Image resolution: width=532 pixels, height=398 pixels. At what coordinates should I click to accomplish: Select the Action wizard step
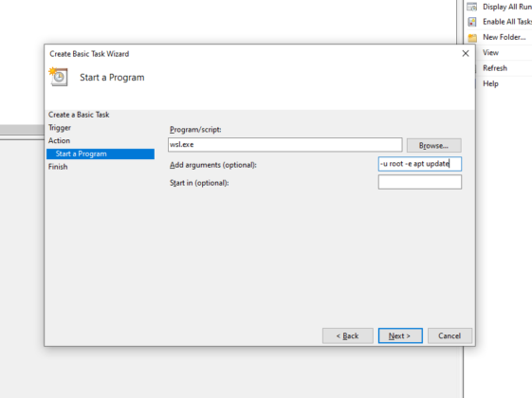[x=59, y=140]
